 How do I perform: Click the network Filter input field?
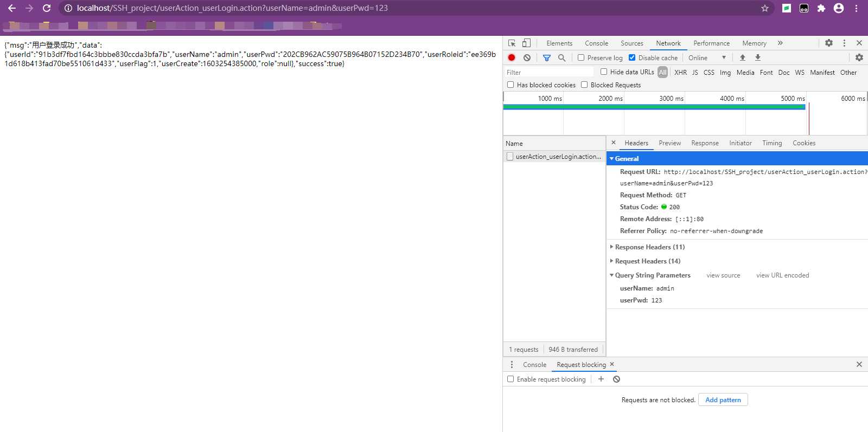tap(549, 72)
